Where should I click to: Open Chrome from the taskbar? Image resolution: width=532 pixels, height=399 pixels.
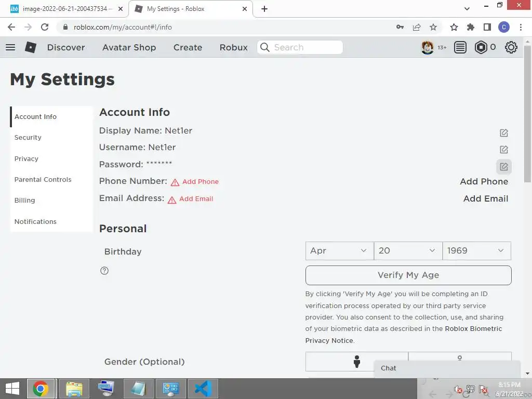[x=41, y=389]
